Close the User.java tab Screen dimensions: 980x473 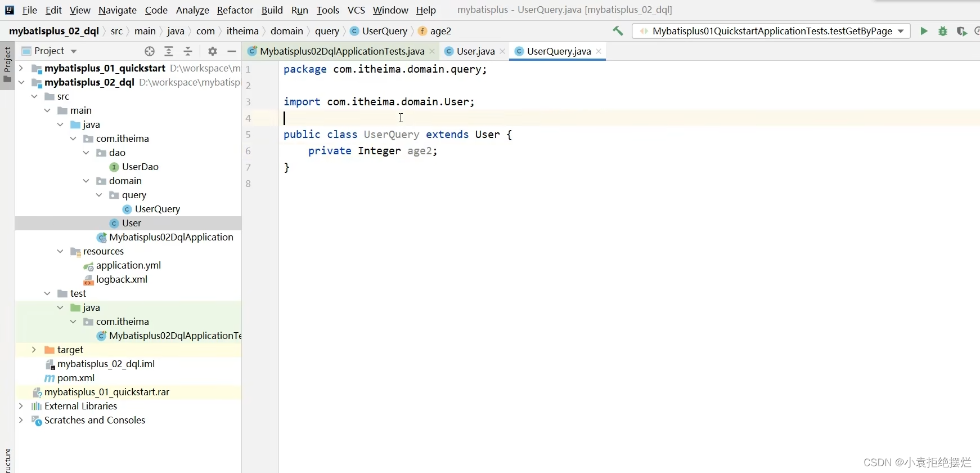[x=502, y=51]
